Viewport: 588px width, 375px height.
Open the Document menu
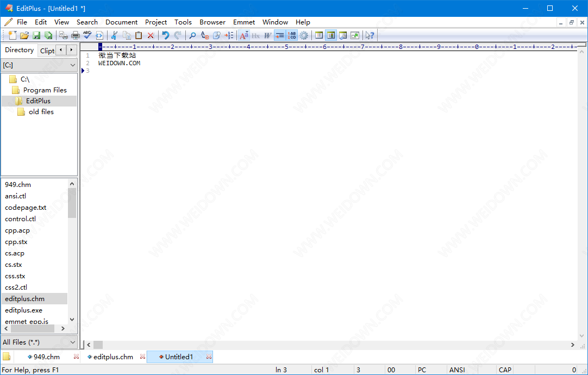[x=122, y=22]
